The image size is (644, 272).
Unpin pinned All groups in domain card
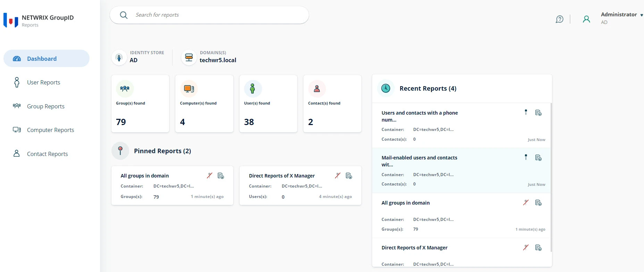209,175
